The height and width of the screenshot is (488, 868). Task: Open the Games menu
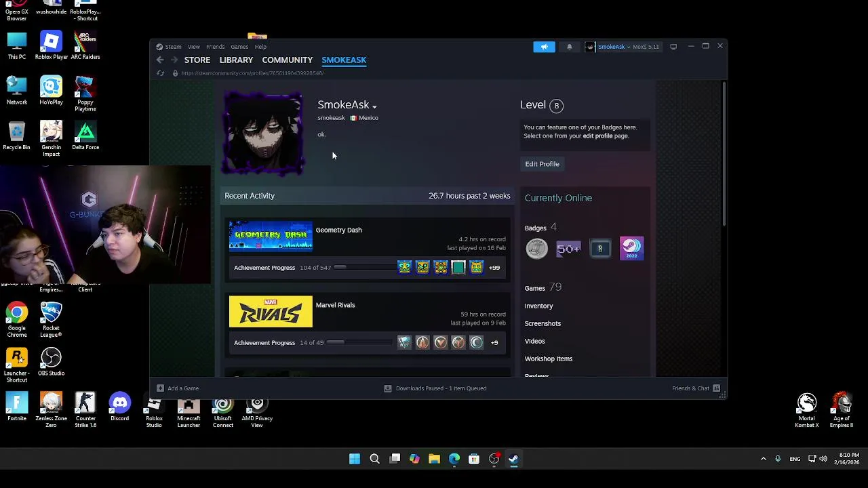pos(239,47)
